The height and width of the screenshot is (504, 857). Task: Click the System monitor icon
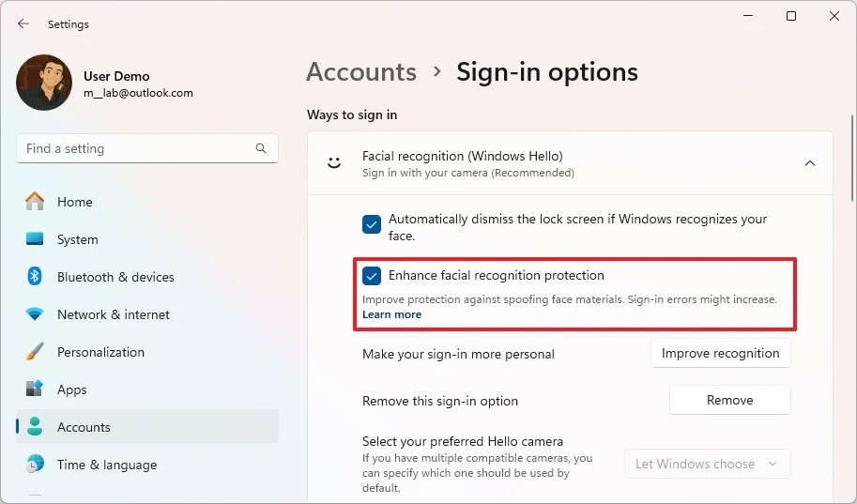click(x=35, y=239)
